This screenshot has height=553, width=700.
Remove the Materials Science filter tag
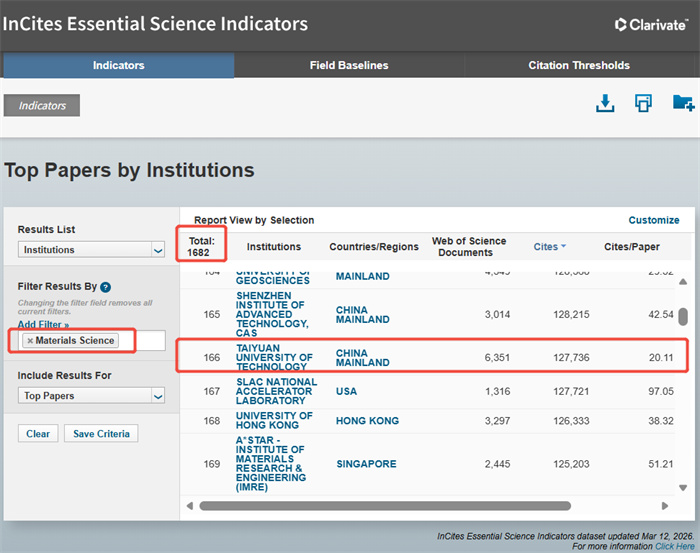(30, 341)
